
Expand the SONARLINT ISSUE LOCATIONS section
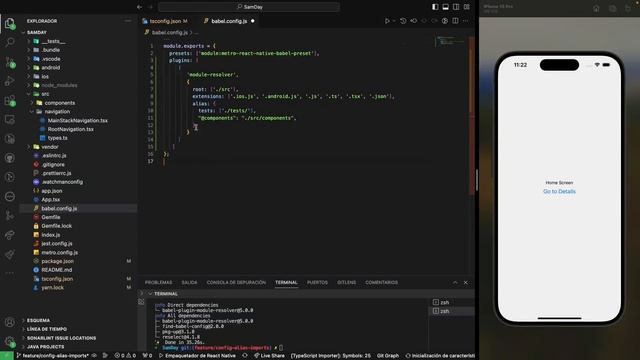62,338
